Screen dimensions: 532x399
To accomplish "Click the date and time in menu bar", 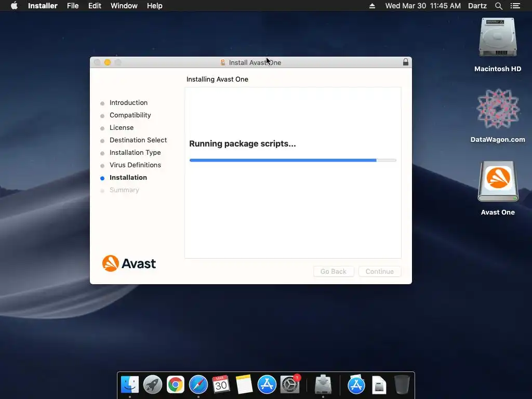I will click(x=423, y=6).
